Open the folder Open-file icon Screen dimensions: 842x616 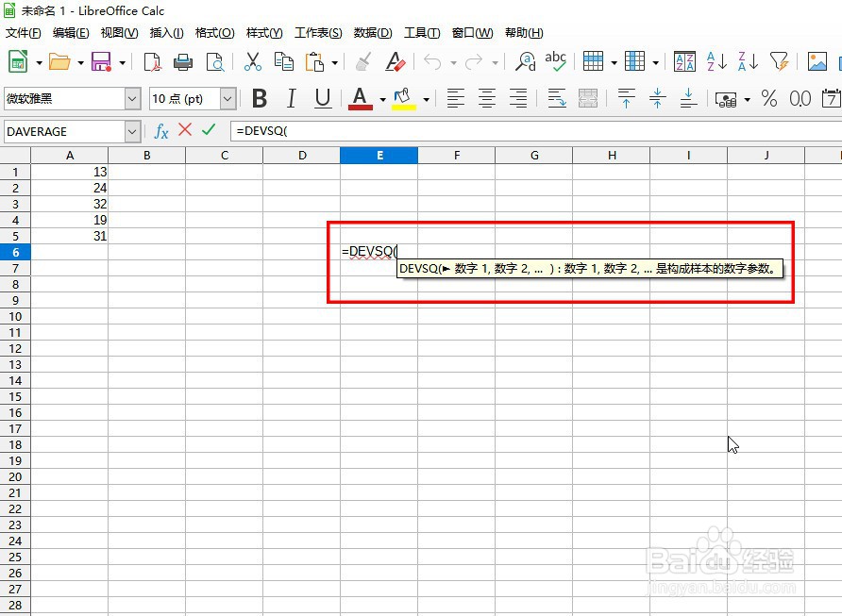point(59,62)
